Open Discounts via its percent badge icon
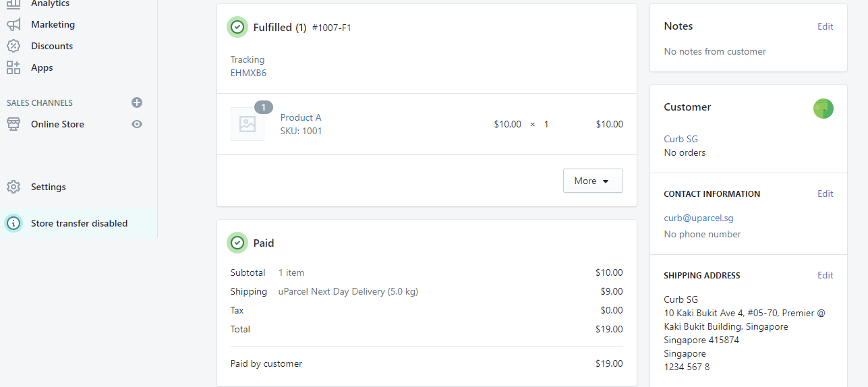 pos(13,46)
